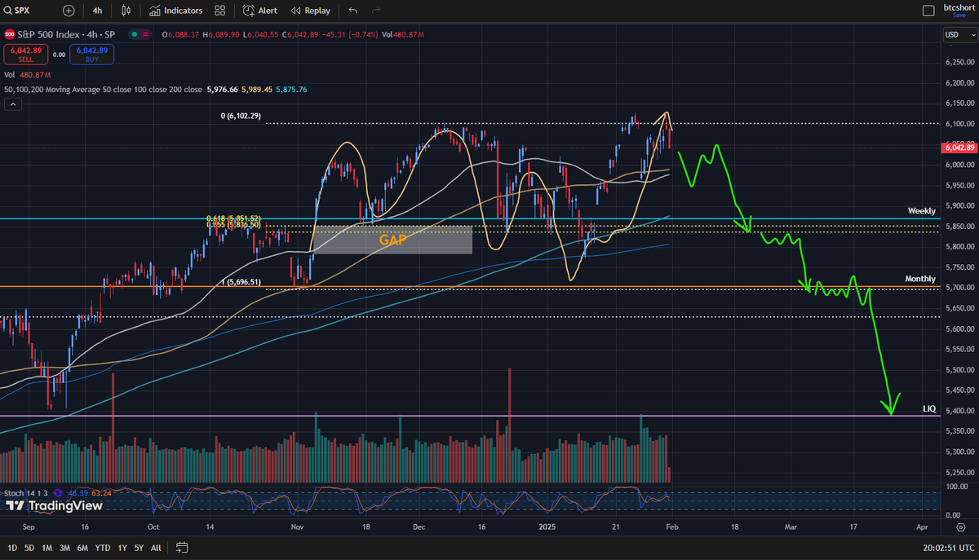Open the Indicators dialog
Viewport: 979px width, 560px height.
point(176,11)
